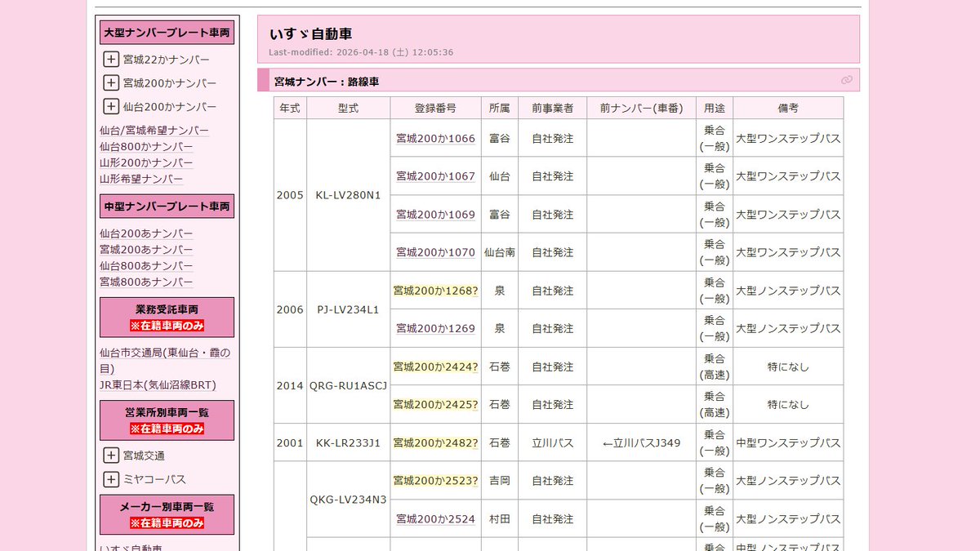980x551 pixels.
Task: Open the 山形200かナンバー link
Action: click(x=146, y=162)
